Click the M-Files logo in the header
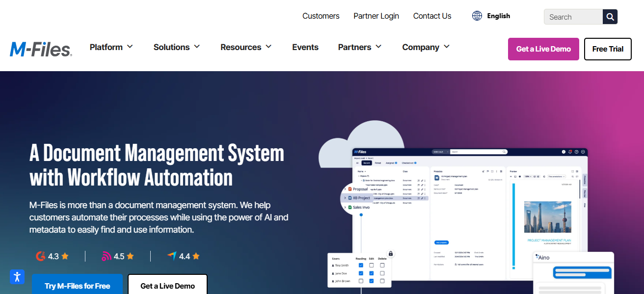 [x=41, y=49]
